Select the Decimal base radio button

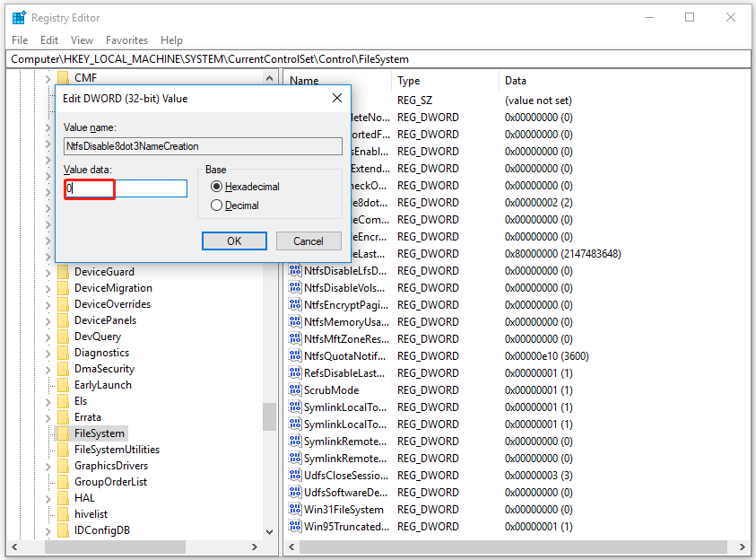pos(216,206)
